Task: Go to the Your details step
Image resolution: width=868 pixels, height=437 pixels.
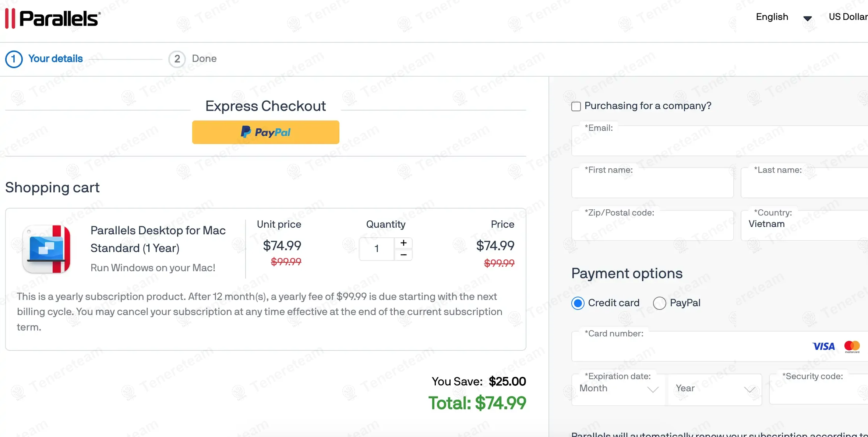Action: [x=56, y=59]
